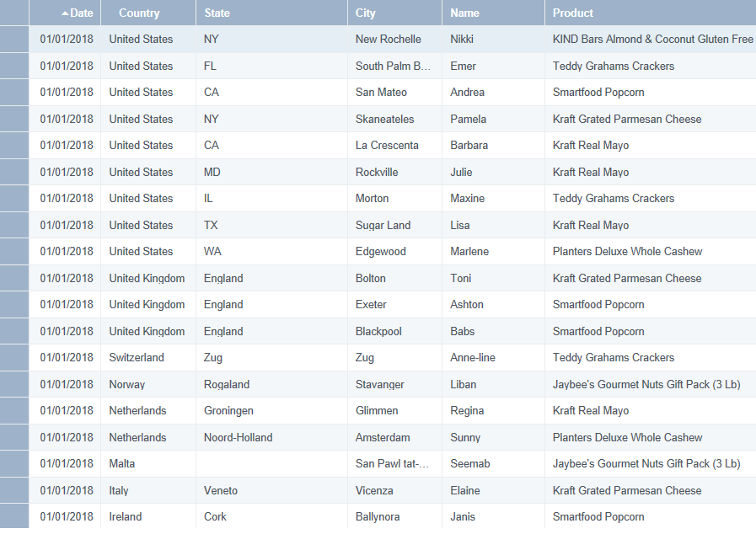Viewport: 756px width, 534px height.
Task: Click the Bolton city cell
Action: (395, 278)
